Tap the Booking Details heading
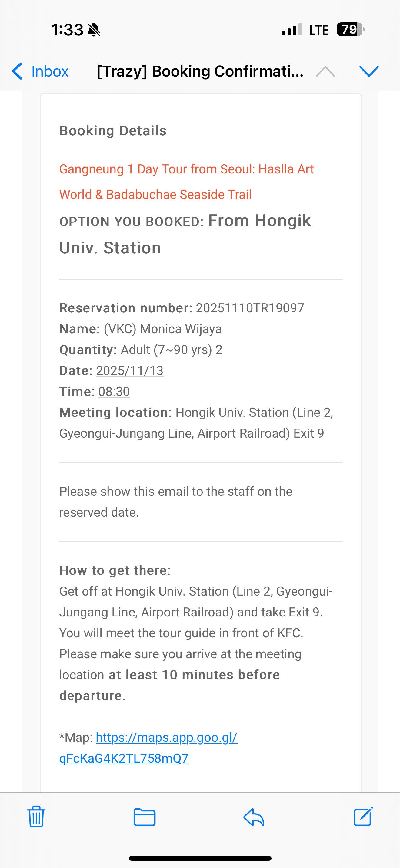The height and width of the screenshot is (868, 400). coord(113,131)
